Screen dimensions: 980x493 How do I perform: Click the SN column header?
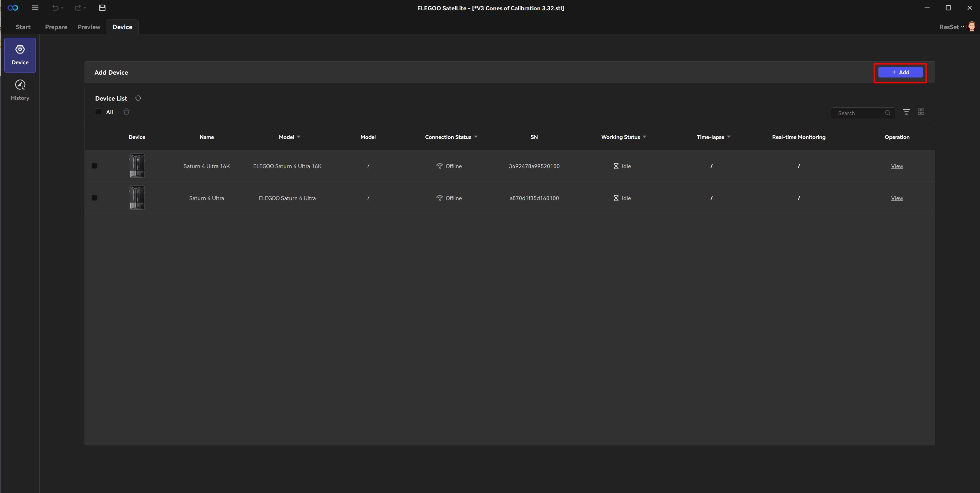pos(534,137)
